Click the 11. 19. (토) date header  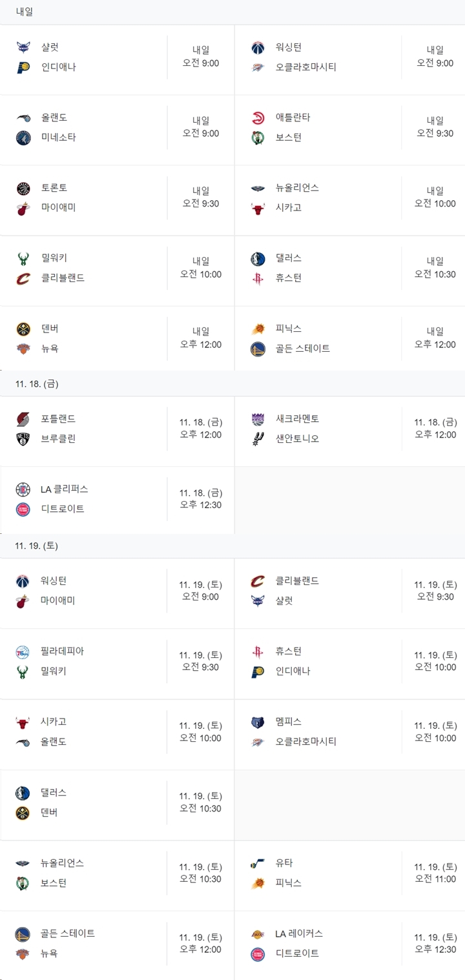(x=37, y=546)
